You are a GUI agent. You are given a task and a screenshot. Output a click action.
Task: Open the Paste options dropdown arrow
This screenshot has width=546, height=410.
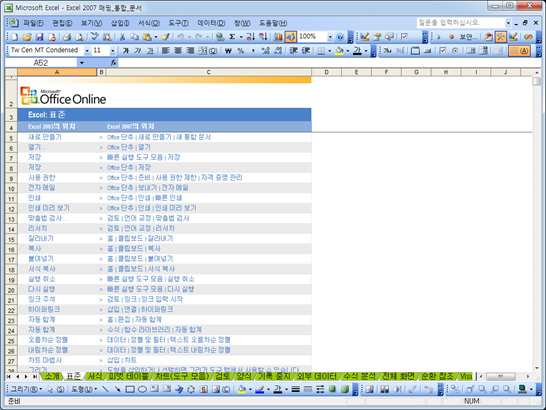coord(156,37)
